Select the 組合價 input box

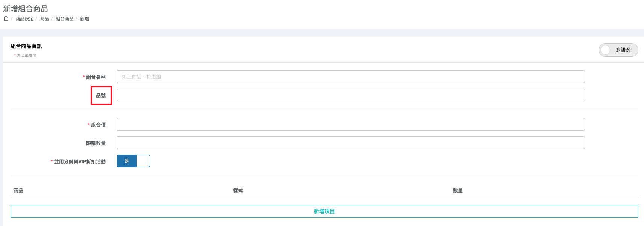point(350,124)
